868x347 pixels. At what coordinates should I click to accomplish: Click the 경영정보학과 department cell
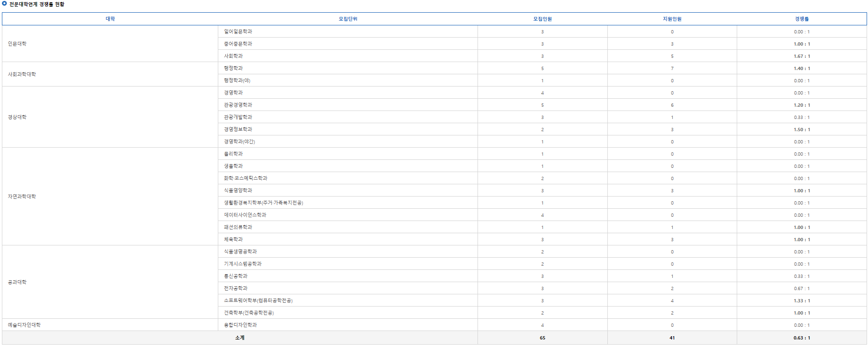(x=348, y=129)
